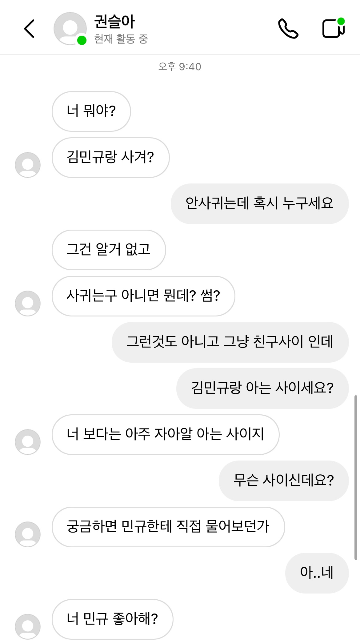Start a video call icon

[333, 29]
